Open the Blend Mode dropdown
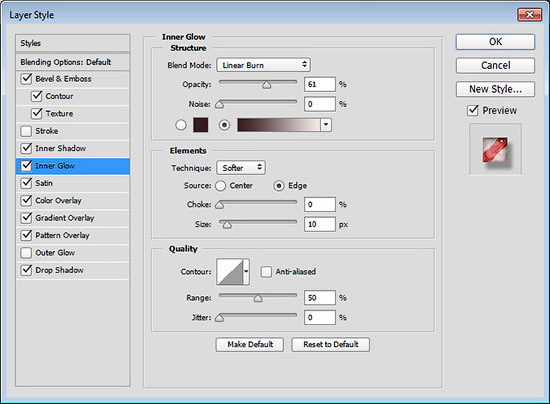Image resolution: width=550 pixels, height=404 pixels. pyautogui.click(x=263, y=65)
